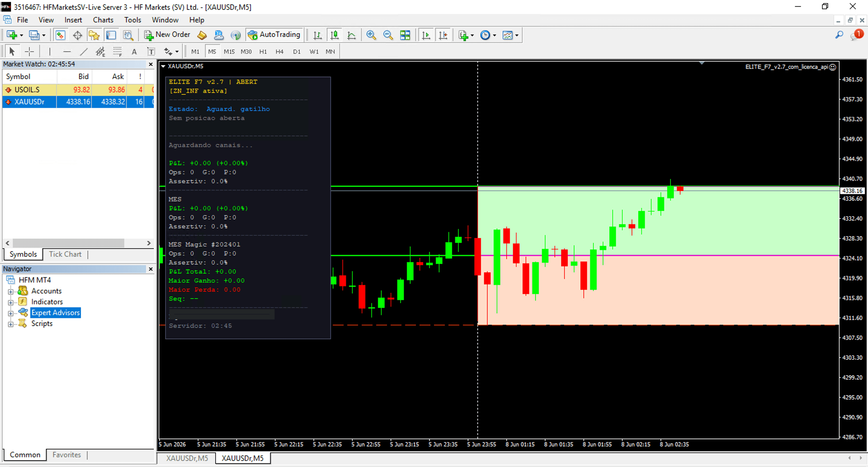
Task: Open the notifications icon with red badge
Action: 857,35
